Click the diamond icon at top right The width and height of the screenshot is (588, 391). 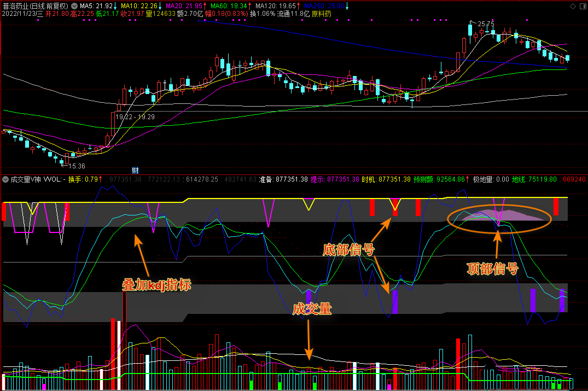click(x=573, y=6)
